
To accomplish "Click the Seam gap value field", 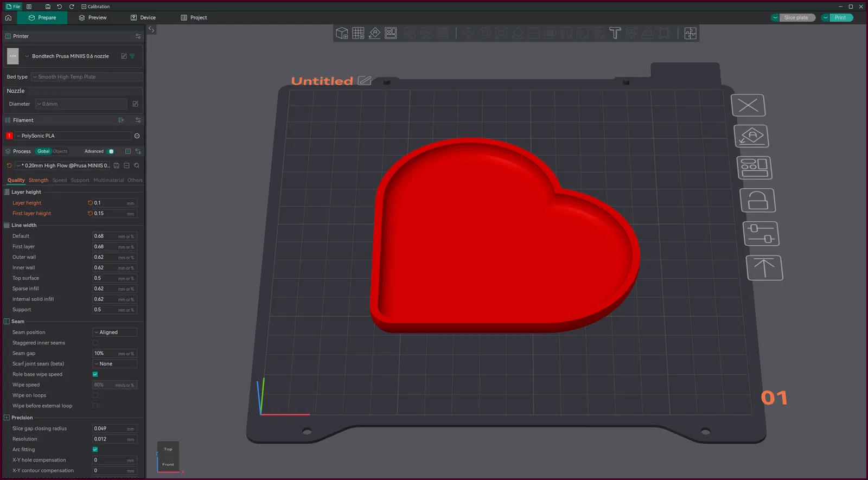I will (x=114, y=354).
